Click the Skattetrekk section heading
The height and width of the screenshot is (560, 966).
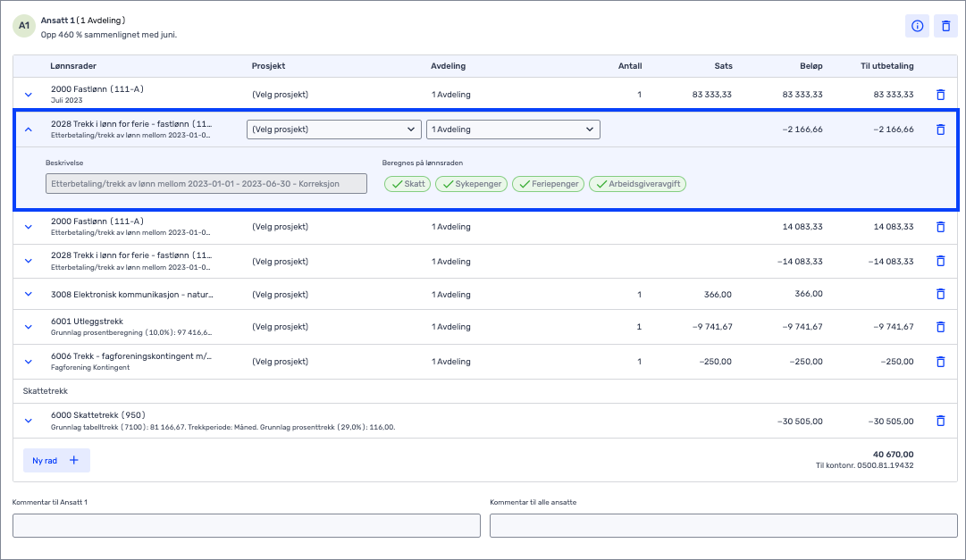[x=45, y=391]
